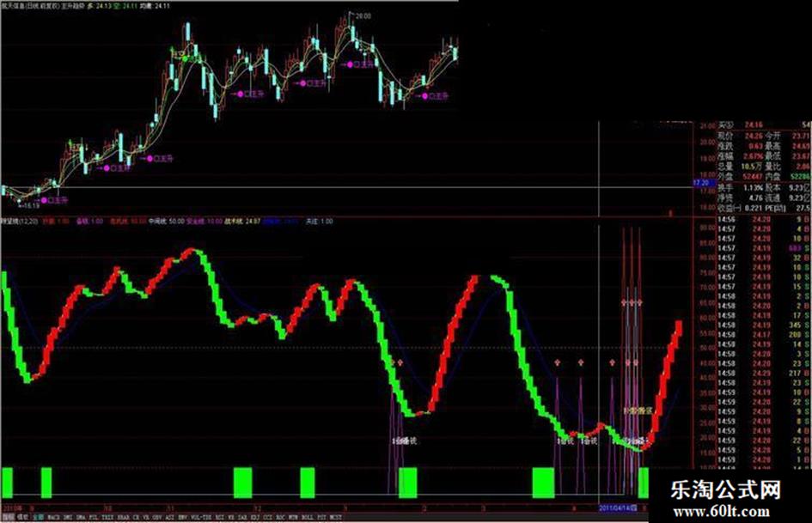Select the RSI indicator tab
Image resolution: width=812 pixels, height=523 pixels.
220,517
